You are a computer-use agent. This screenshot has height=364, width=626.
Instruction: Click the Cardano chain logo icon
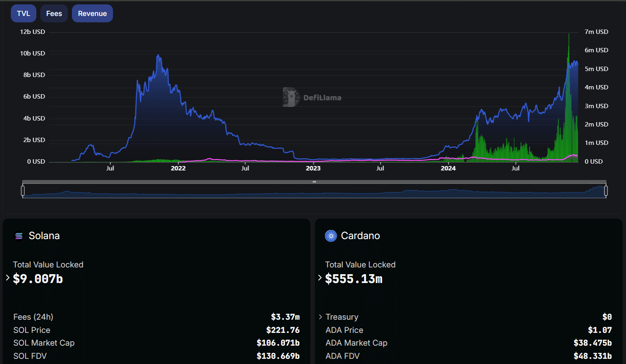331,236
